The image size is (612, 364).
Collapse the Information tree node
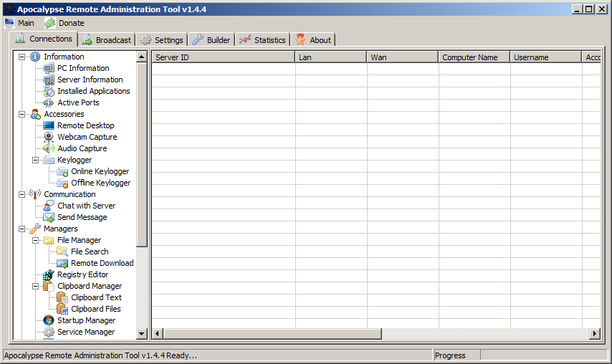coord(22,57)
